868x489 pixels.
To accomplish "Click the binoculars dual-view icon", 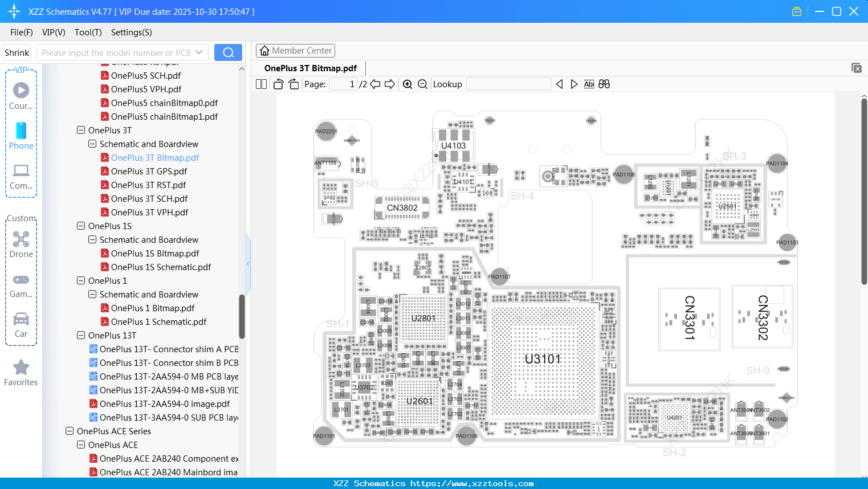I will (604, 84).
